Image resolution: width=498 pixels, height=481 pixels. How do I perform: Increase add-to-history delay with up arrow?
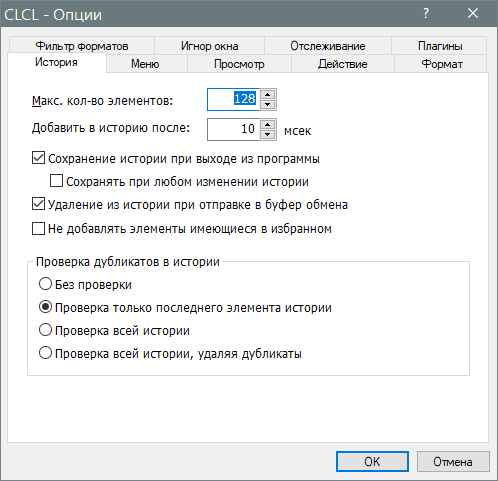[267, 124]
